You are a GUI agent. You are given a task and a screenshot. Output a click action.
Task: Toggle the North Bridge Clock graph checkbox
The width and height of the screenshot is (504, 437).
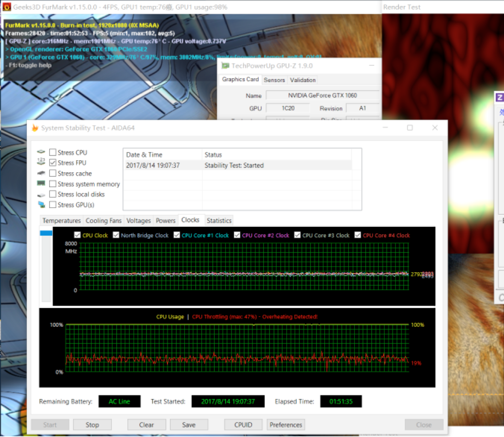pos(116,235)
